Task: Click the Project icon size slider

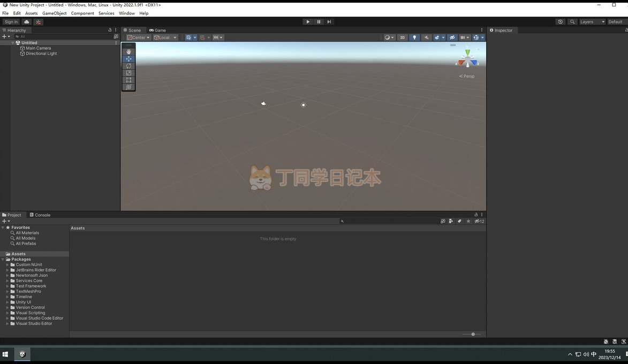Action: coord(472,334)
